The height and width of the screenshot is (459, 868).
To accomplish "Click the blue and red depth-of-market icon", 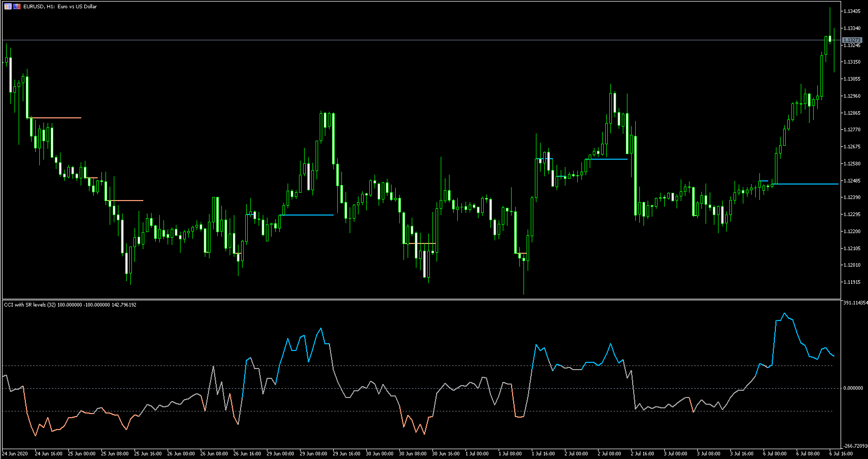I will point(17,7).
